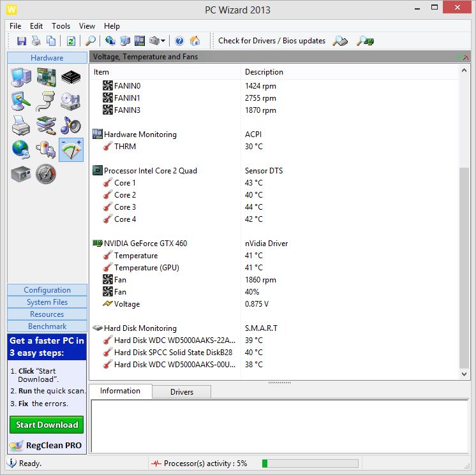Image resolution: width=476 pixels, height=475 pixels.
Task: Click the info icon in status bar
Action: point(11,463)
